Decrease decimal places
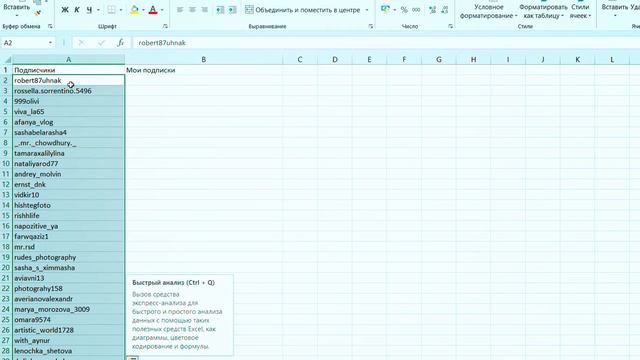640x360 pixels. point(445,10)
